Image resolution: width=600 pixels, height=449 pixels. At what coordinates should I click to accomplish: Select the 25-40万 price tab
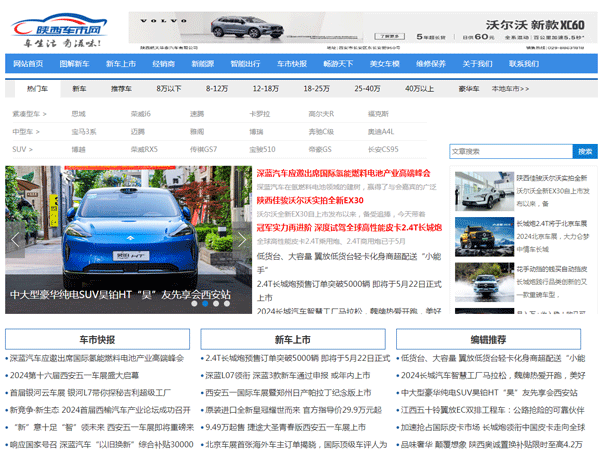(x=367, y=89)
